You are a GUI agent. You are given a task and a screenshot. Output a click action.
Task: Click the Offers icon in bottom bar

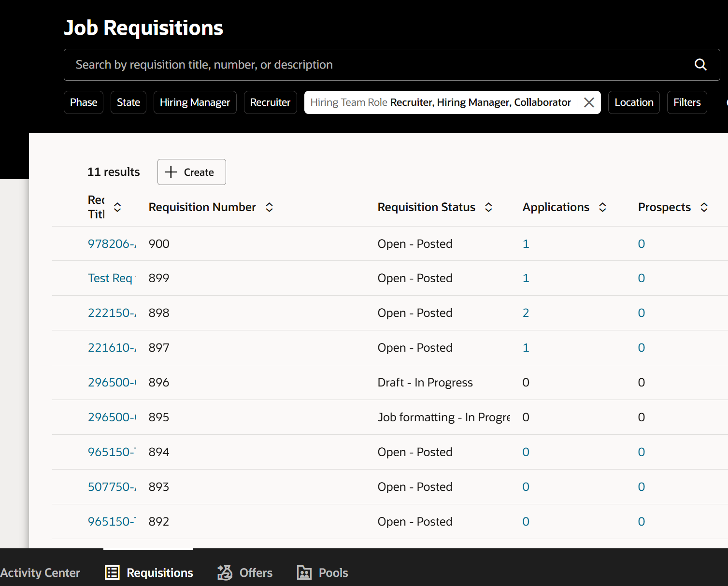pyautogui.click(x=225, y=572)
